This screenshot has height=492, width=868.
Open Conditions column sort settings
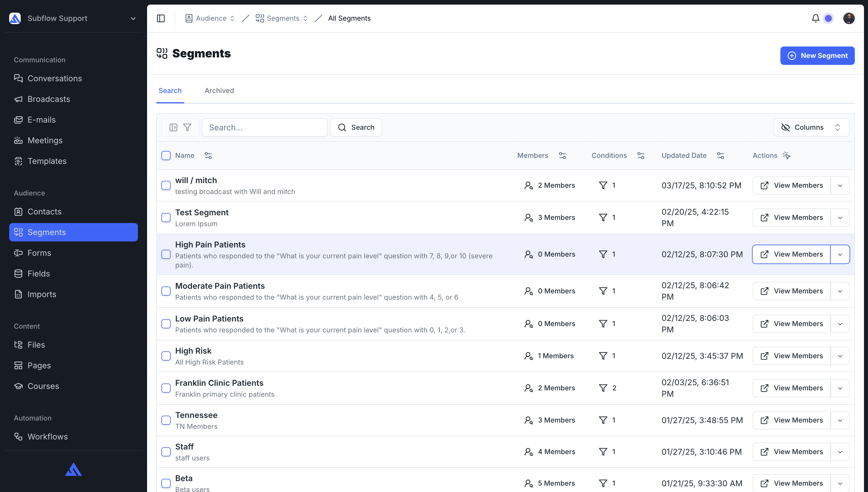pos(641,156)
